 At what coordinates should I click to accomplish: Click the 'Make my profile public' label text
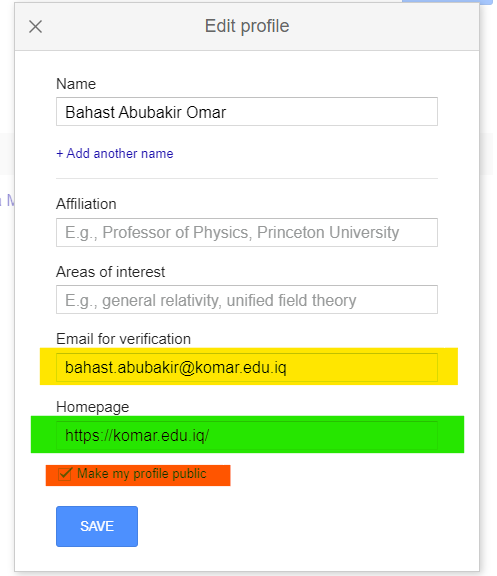tap(141, 474)
